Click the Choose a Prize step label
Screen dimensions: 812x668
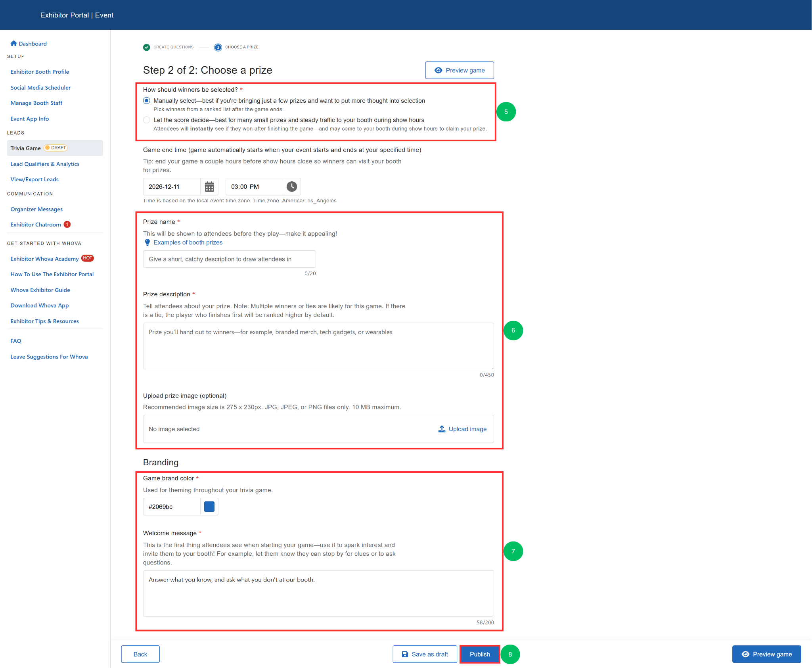coord(242,47)
